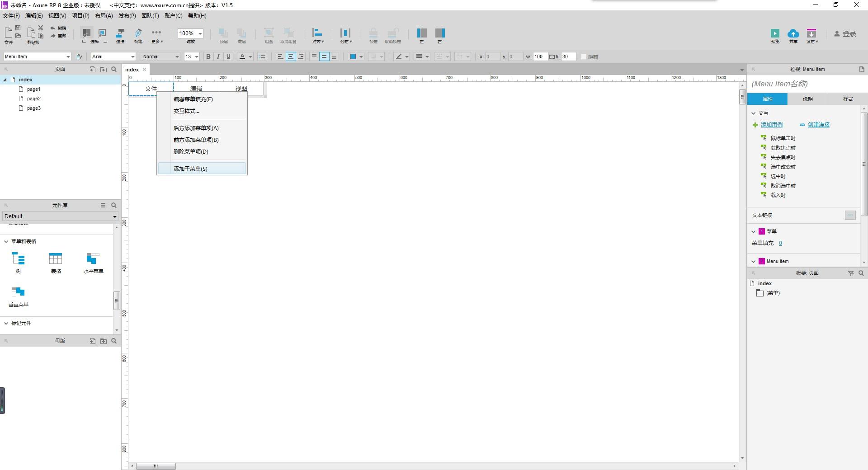Open the Publish (发布(P)) menu bar item
This screenshot has width=868, height=470.
[127, 15]
